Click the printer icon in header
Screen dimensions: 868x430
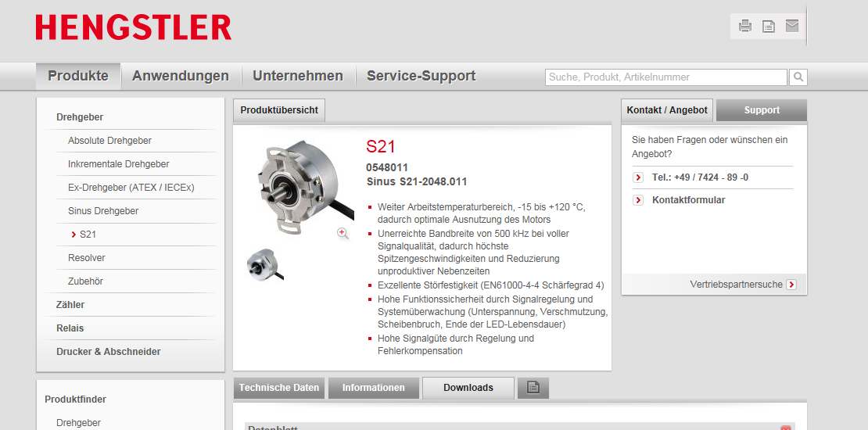pyautogui.click(x=745, y=26)
